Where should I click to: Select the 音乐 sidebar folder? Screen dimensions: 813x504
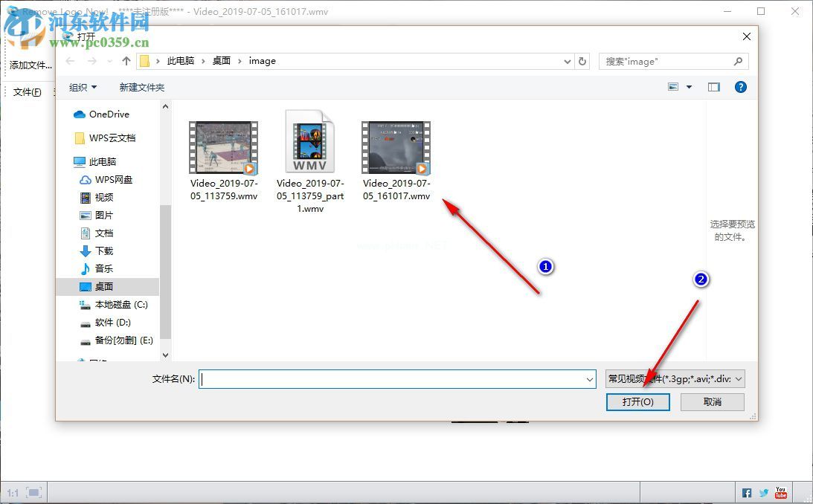[103, 268]
